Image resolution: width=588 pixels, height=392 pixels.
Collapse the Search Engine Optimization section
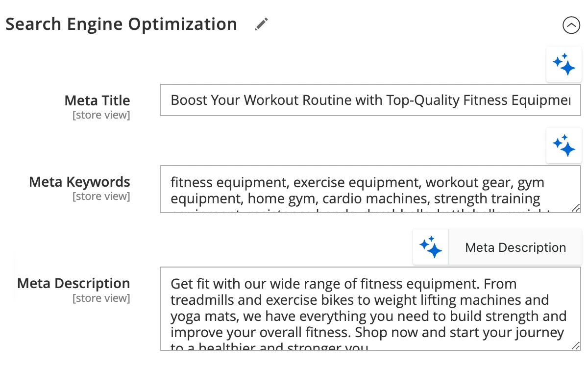coord(571,25)
